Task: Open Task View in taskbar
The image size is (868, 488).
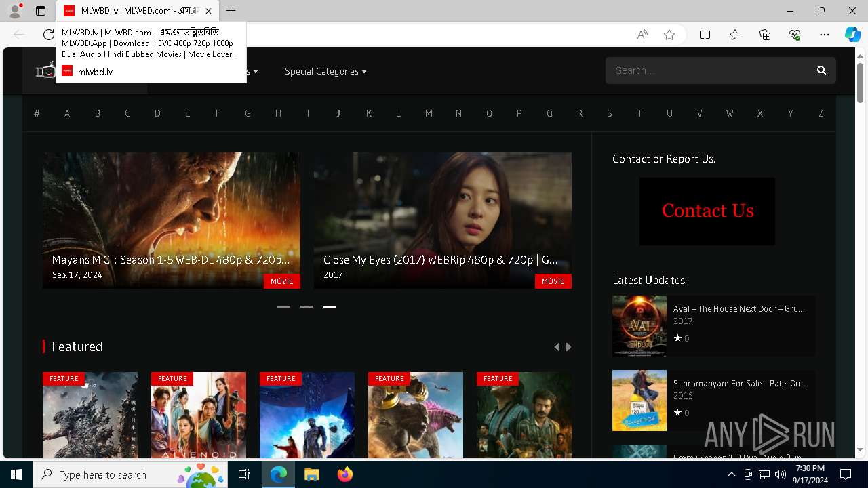Action: 244,474
